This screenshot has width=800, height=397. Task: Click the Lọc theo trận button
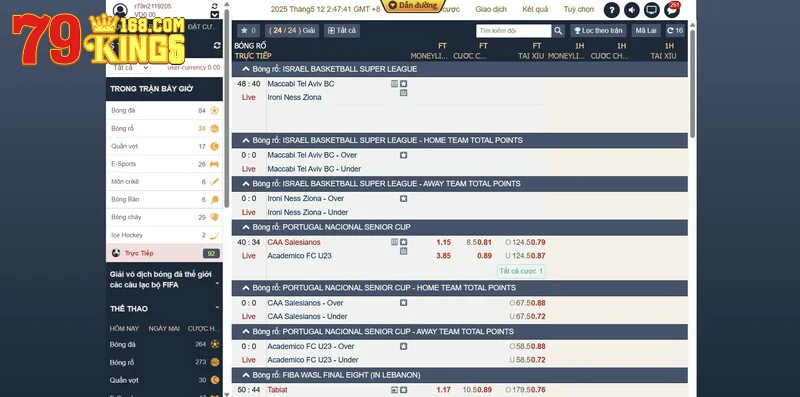point(598,31)
